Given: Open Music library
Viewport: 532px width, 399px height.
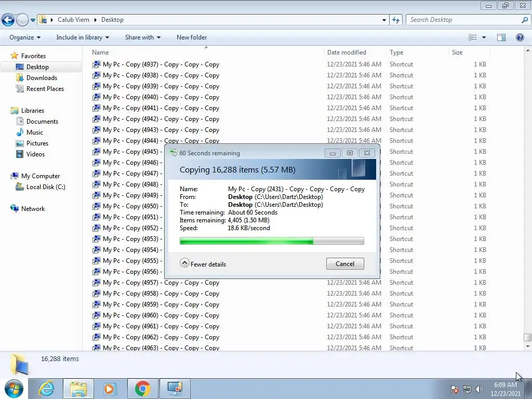Looking at the screenshot, I should 35,132.
